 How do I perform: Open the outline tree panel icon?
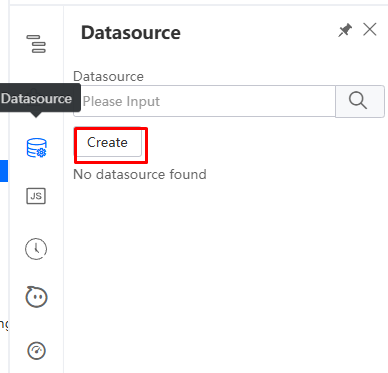(36, 44)
